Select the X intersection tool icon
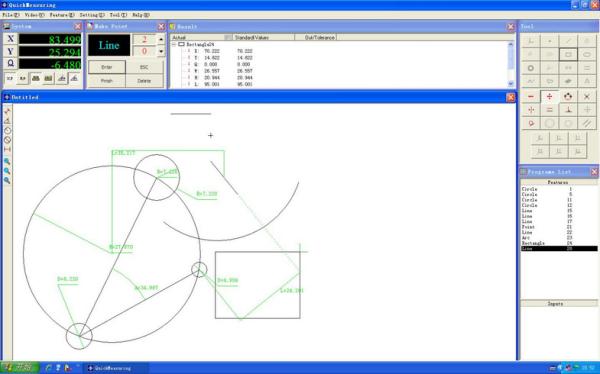Image resolution: width=600 pixels, height=374 pixels. click(x=587, y=96)
